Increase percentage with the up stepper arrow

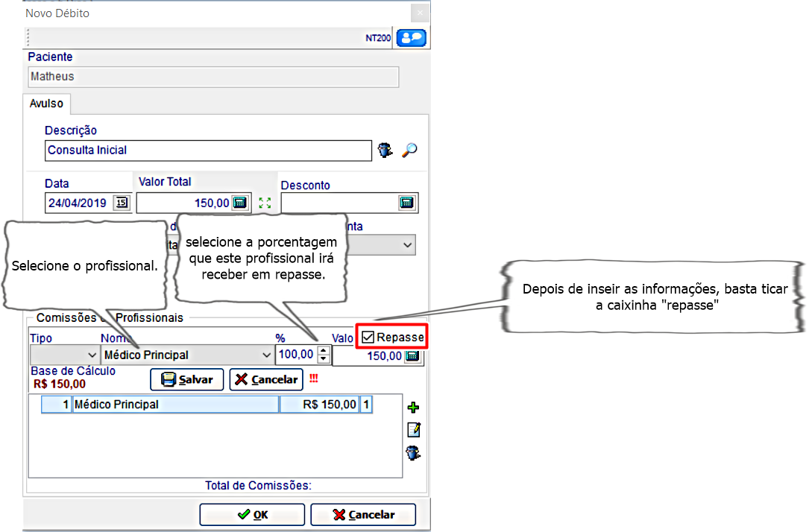click(x=322, y=351)
